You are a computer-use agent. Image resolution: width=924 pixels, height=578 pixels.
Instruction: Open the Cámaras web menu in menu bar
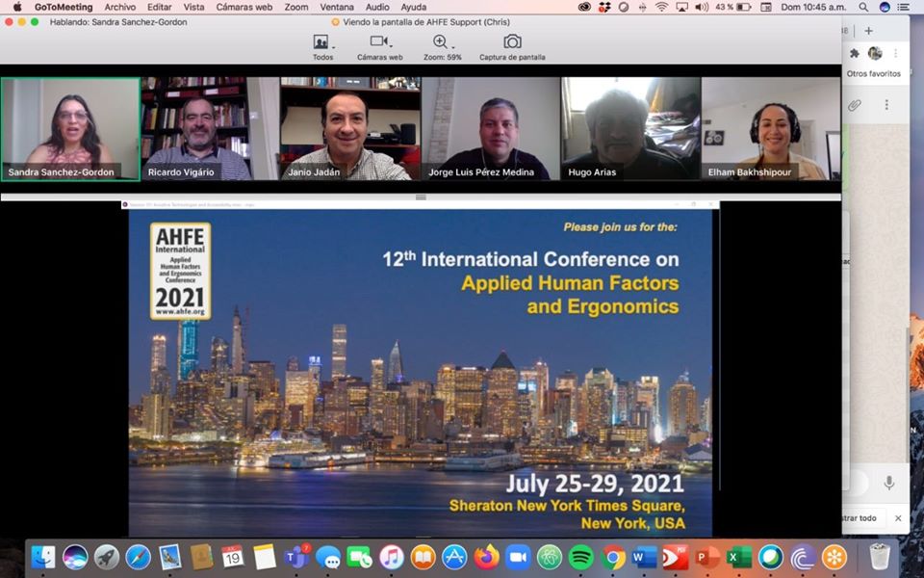click(244, 7)
